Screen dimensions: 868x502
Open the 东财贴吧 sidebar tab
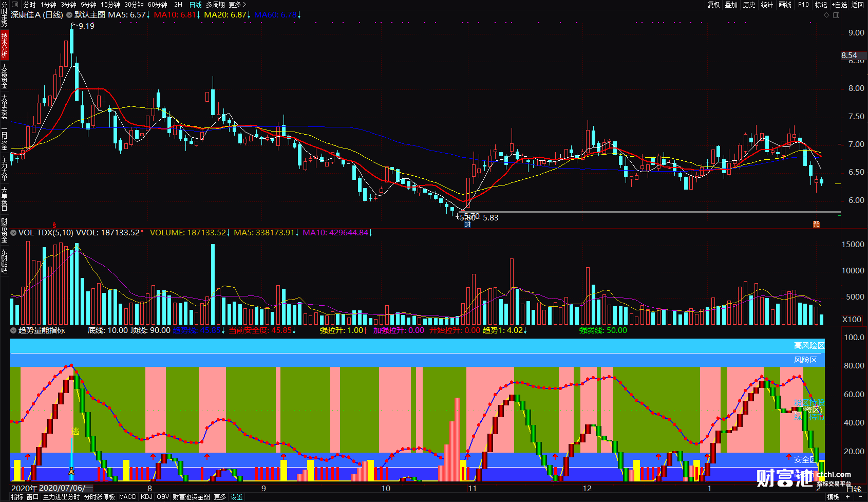click(x=4, y=261)
